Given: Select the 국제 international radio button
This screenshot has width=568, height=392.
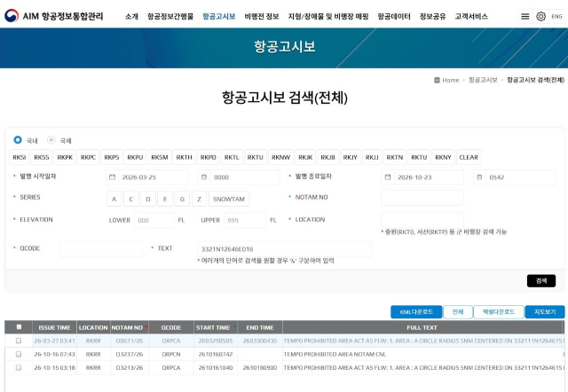Looking at the screenshot, I should [51, 140].
